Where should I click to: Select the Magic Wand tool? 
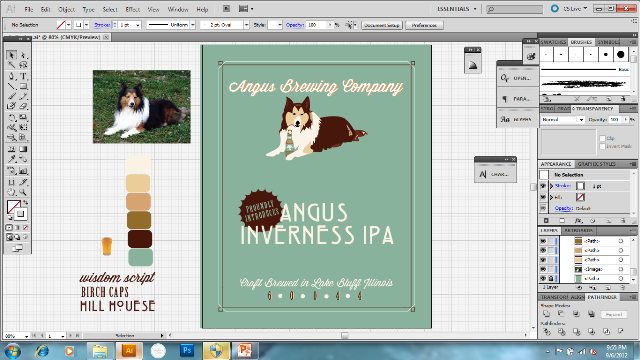coord(11,65)
